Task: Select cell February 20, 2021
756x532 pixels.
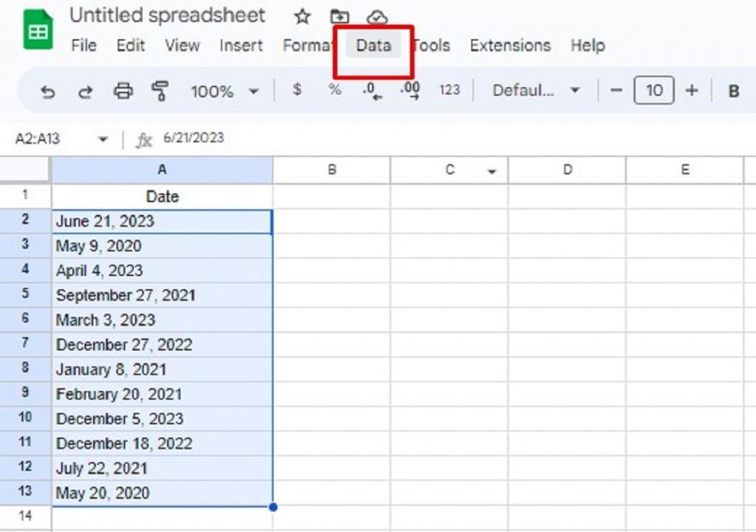Action: [162, 394]
